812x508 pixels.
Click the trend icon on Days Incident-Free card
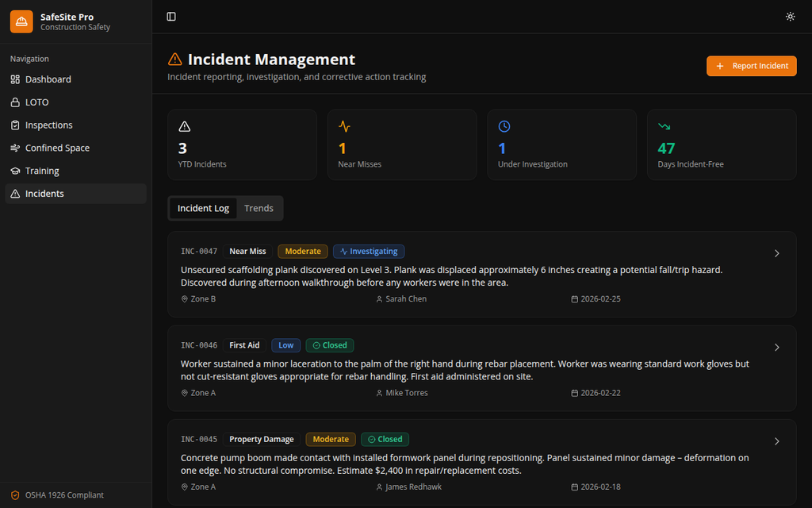point(665,125)
